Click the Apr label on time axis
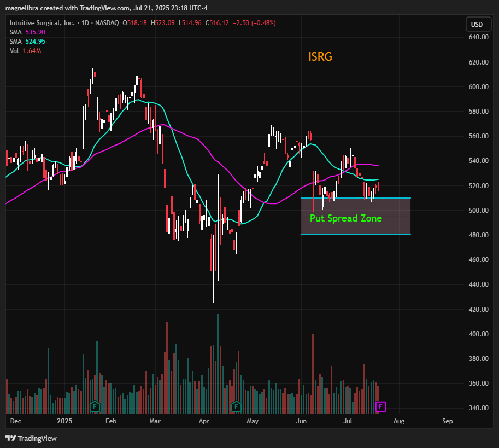The image size is (499, 448). pyautogui.click(x=204, y=421)
